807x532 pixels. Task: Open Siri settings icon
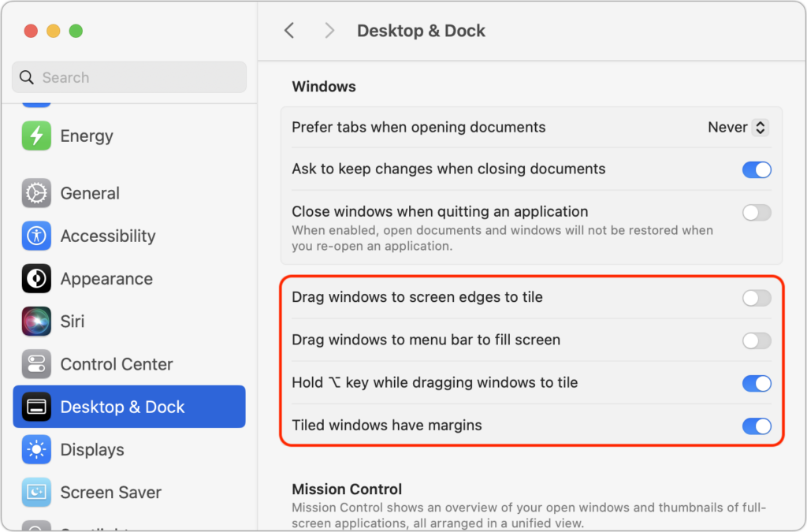(36, 322)
